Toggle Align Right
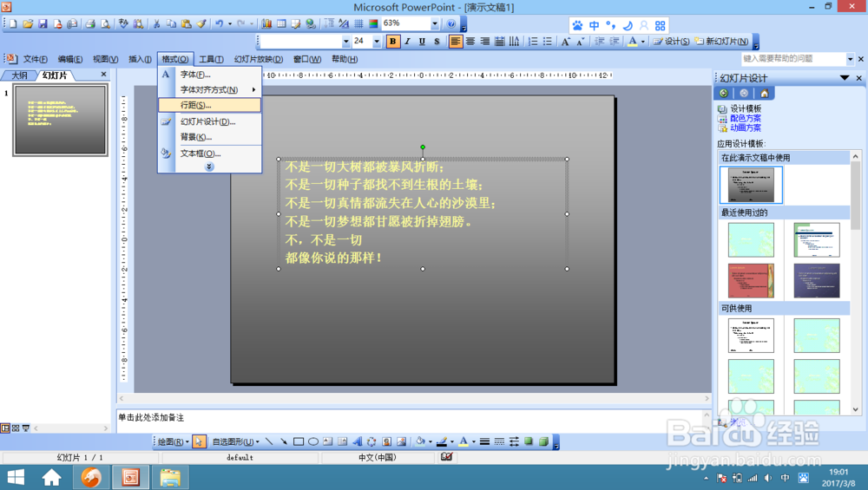 pos(485,42)
